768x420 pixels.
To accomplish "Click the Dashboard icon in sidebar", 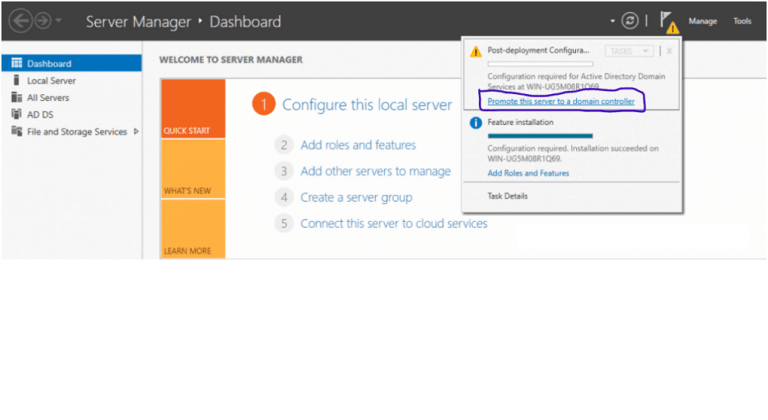I will point(17,63).
